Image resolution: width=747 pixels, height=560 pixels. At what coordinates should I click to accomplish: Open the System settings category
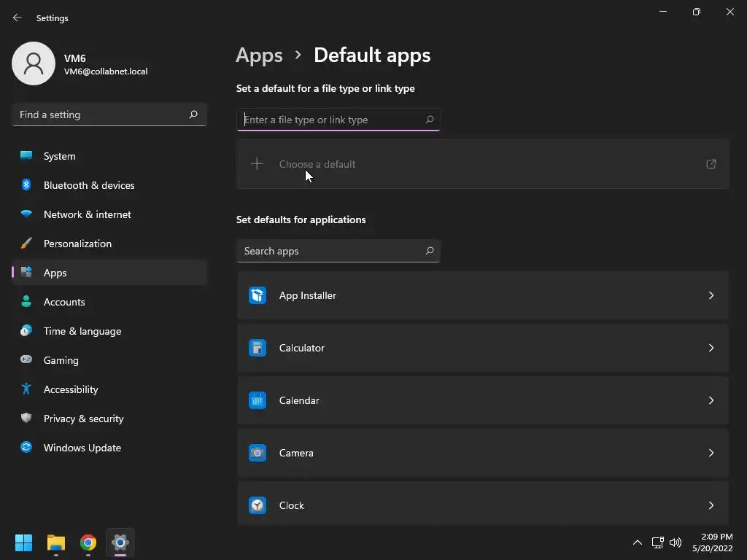(59, 156)
